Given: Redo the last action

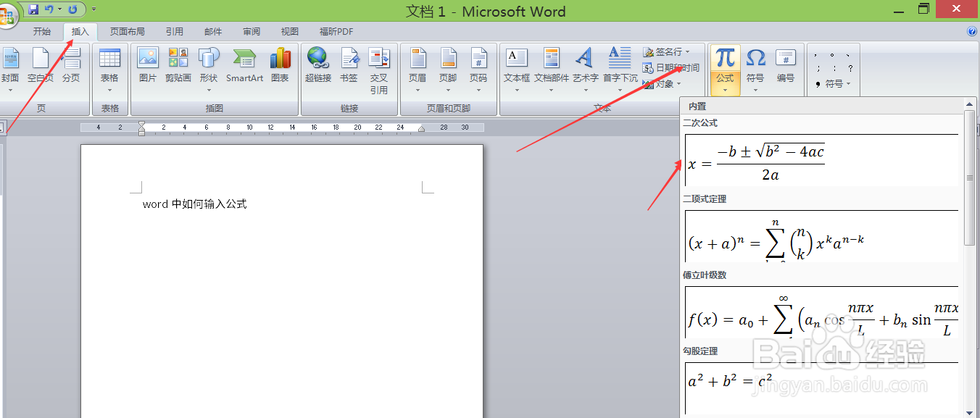Looking at the screenshot, I should tap(72, 10).
